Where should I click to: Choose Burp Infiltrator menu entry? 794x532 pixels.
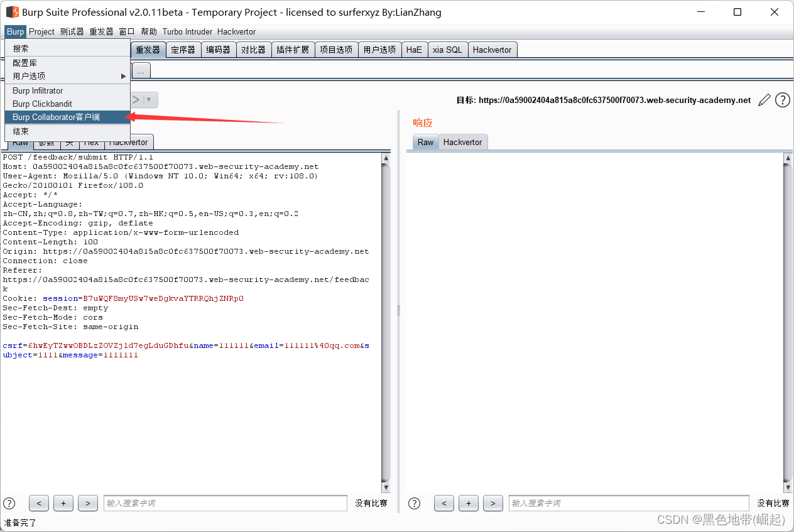(x=67, y=91)
